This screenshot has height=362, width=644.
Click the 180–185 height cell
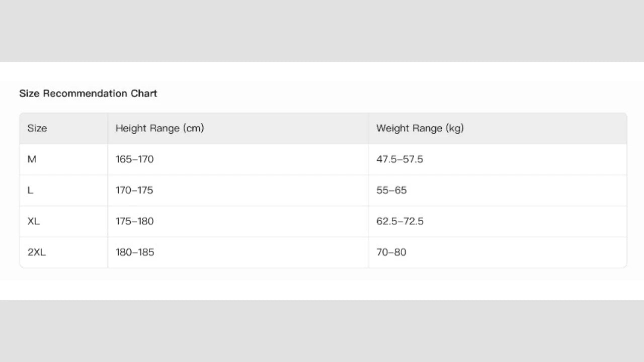click(x=134, y=252)
